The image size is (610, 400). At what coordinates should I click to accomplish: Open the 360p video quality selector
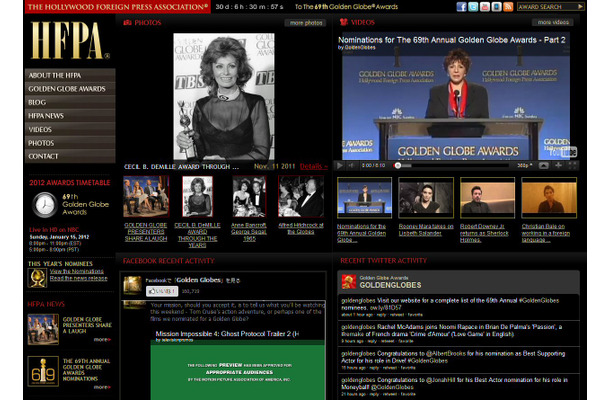tap(524, 166)
